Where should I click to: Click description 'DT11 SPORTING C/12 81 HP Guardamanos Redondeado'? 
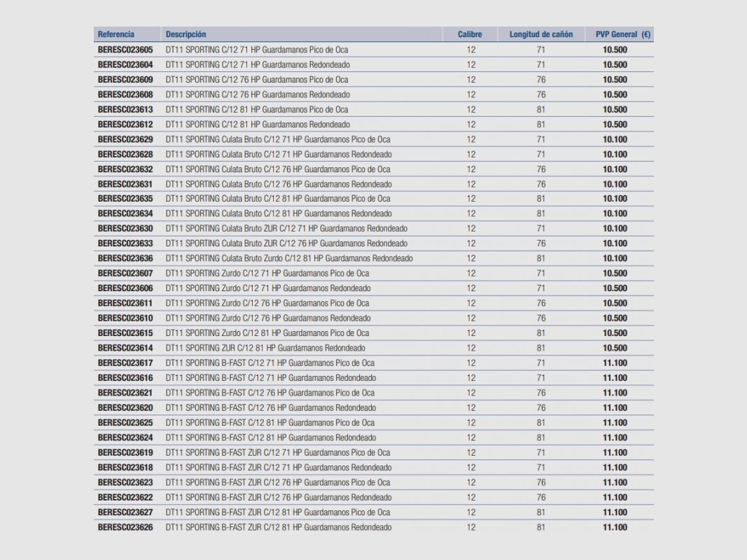point(258,125)
